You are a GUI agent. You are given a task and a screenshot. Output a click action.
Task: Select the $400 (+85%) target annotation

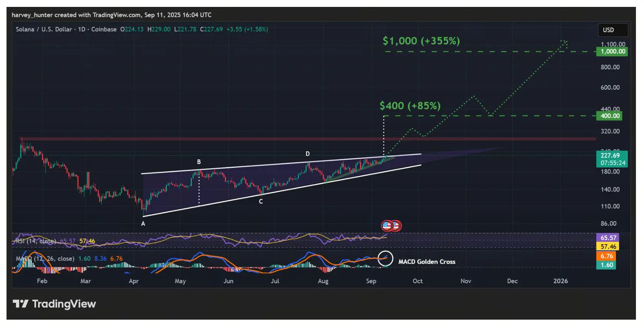[410, 105]
